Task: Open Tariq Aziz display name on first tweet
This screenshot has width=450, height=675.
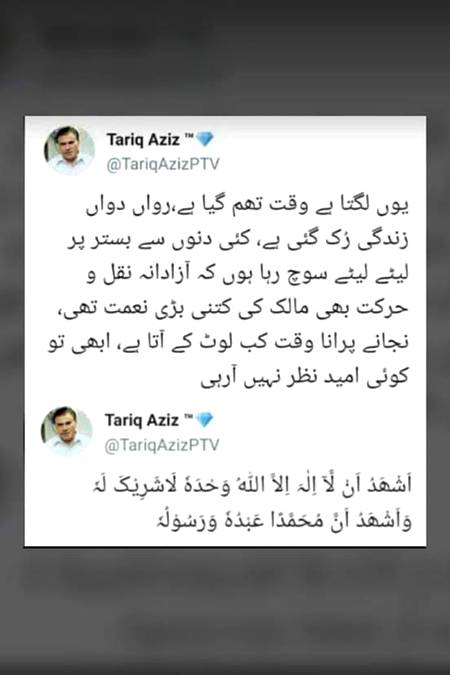Action: pyautogui.click(x=143, y=139)
